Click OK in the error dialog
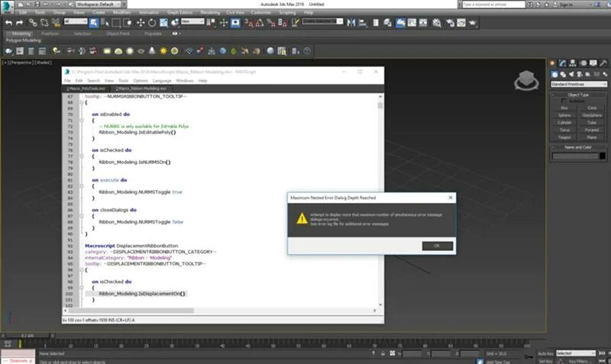The width and height of the screenshot is (611, 364). 437,246
